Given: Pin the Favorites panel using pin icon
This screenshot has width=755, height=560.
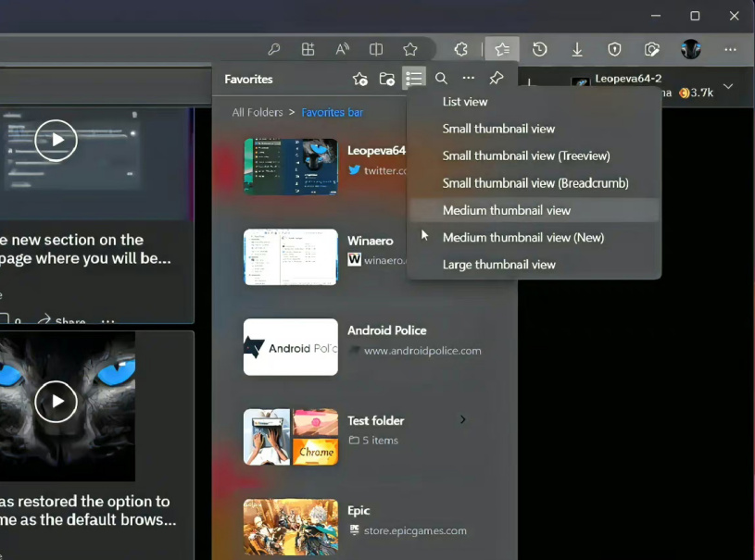Looking at the screenshot, I should tap(497, 78).
